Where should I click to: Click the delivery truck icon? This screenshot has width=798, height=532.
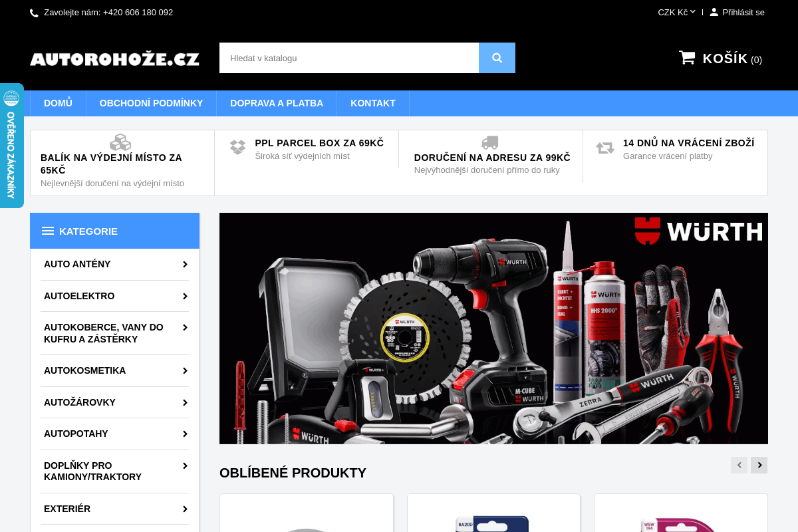tap(490, 142)
